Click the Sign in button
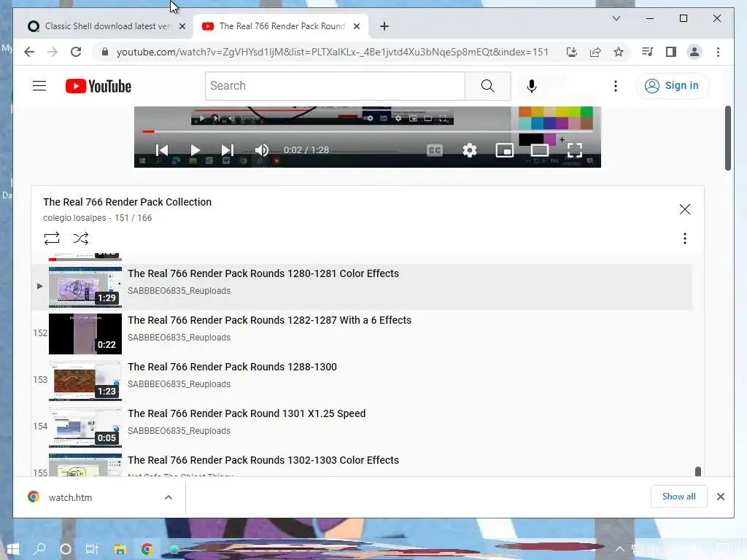 pos(672,86)
